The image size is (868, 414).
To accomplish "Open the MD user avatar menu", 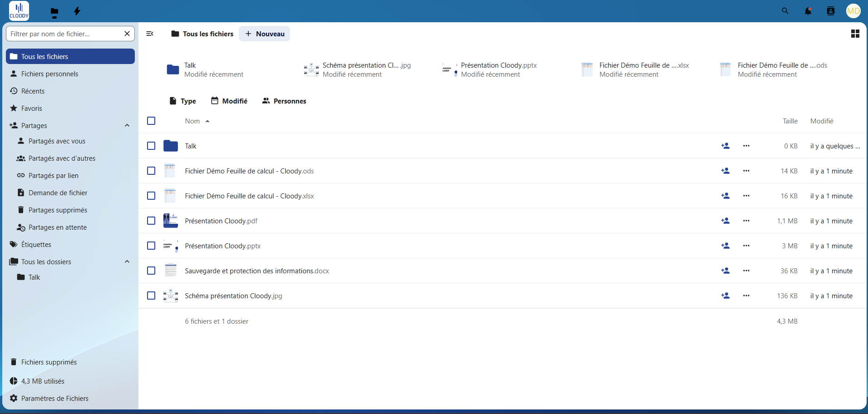I will [x=853, y=11].
